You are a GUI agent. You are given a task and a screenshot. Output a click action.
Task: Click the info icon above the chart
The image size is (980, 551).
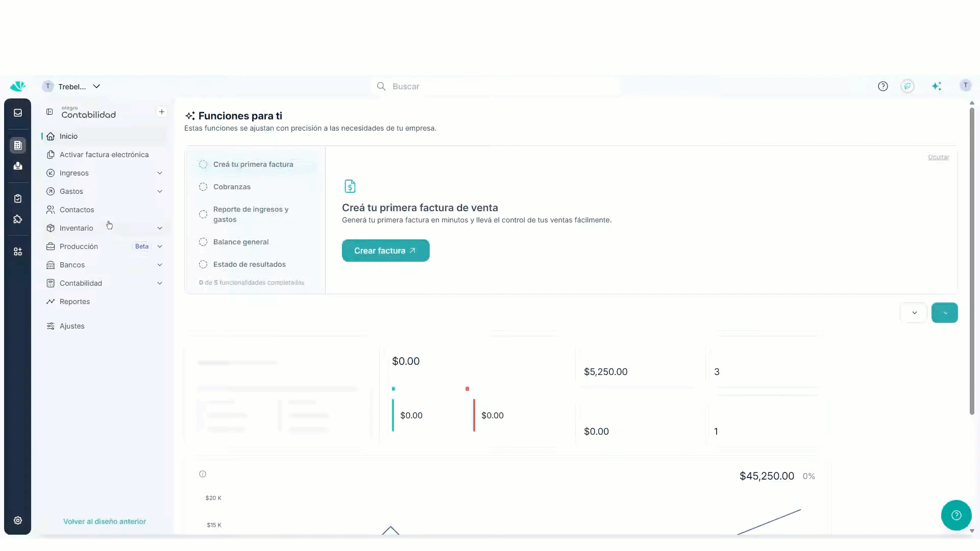click(203, 474)
